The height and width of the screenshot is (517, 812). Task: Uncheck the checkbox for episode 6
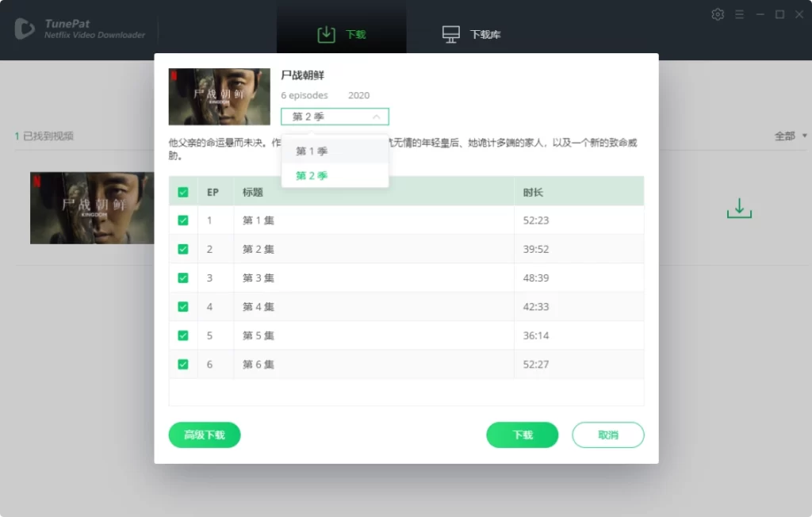(183, 364)
